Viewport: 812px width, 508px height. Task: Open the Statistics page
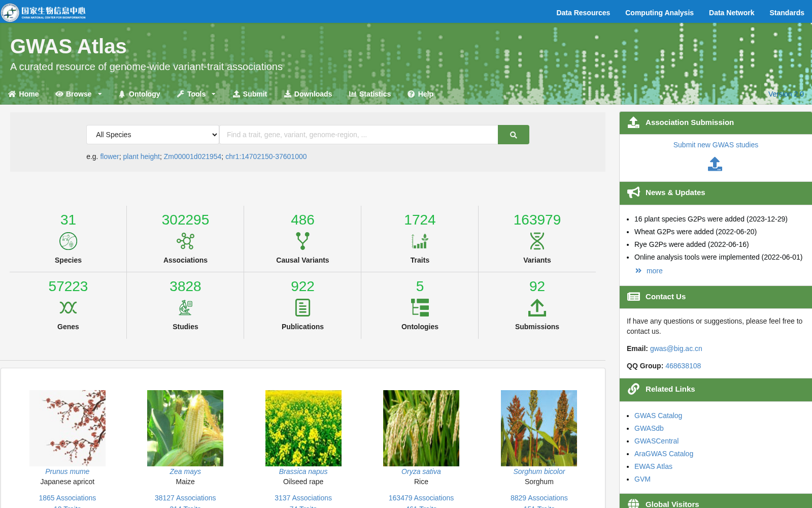[370, 94]
